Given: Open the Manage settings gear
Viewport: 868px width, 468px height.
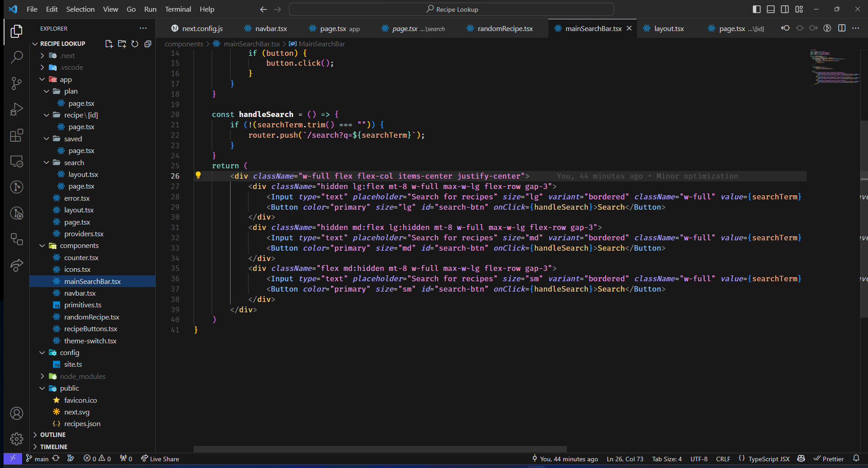Looking at the screenshot, I should click(x=17, y=439).
